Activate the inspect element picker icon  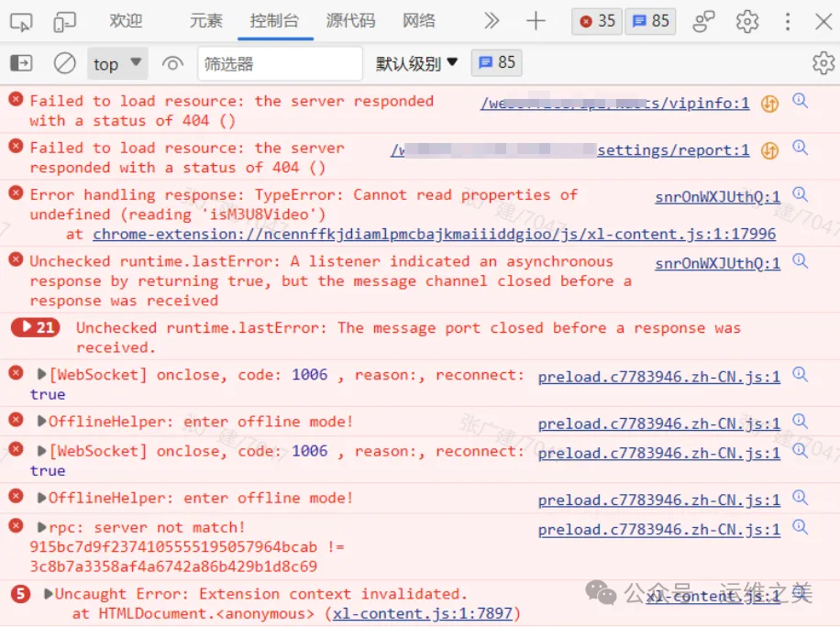(21, 21)
